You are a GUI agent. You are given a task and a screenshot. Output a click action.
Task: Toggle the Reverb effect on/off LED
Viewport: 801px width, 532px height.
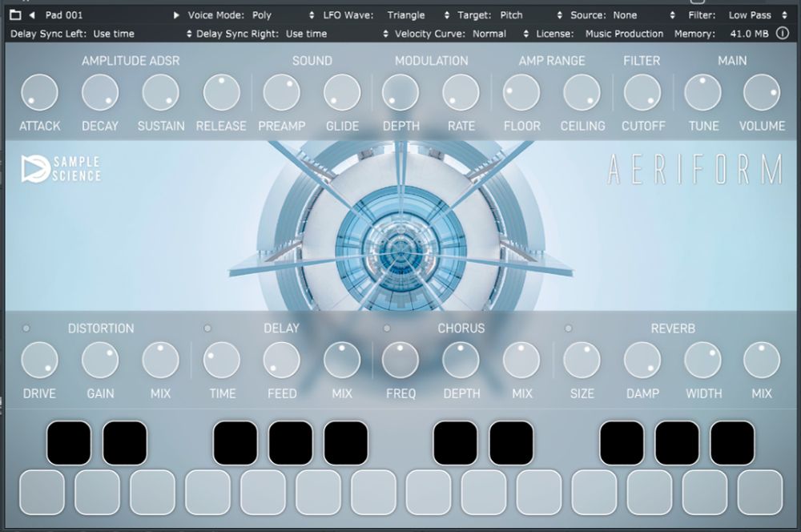[568, 328]
